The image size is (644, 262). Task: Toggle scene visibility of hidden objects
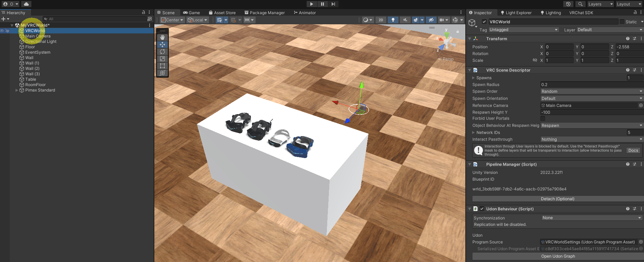click(x=431, y=20)
